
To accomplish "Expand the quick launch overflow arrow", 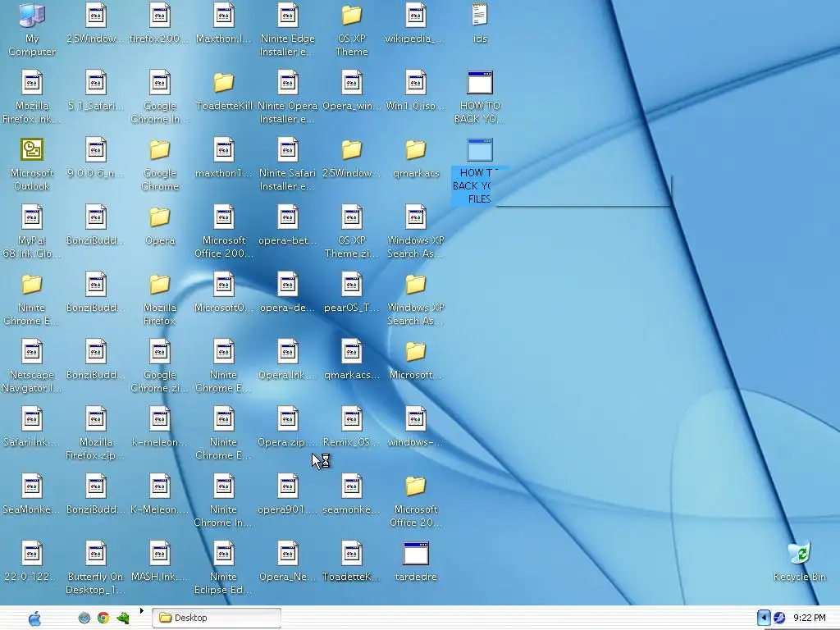I will click(141, 610).
